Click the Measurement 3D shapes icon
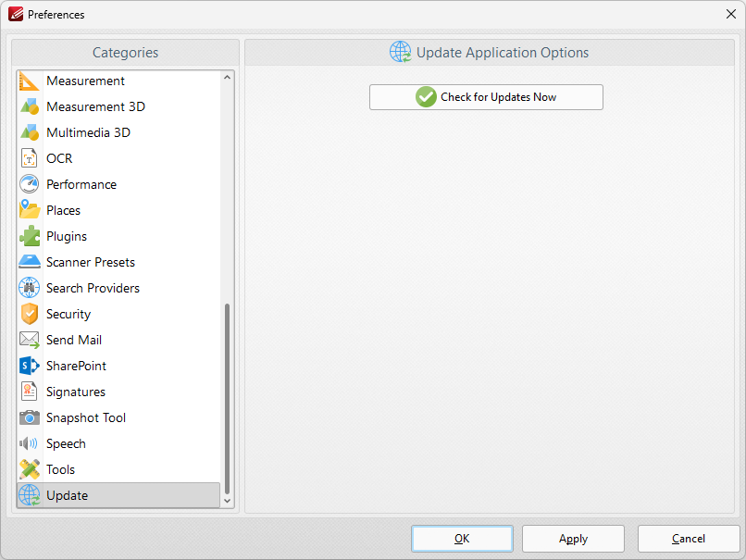Screen dimensions: 746x560 [29, 106]
